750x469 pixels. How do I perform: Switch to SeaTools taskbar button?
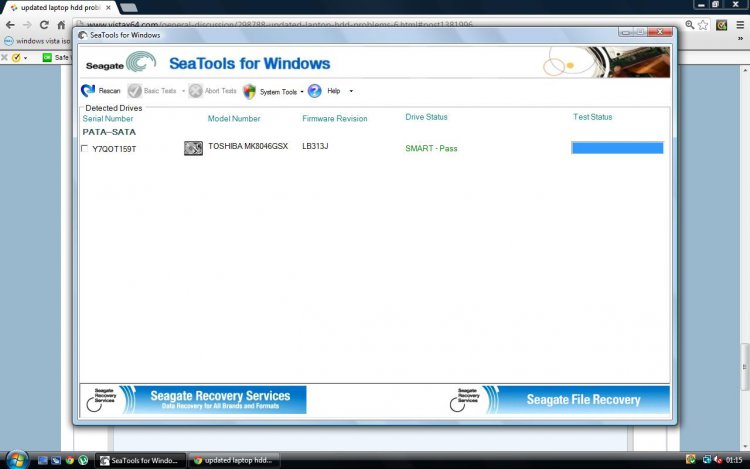point(140,460)
